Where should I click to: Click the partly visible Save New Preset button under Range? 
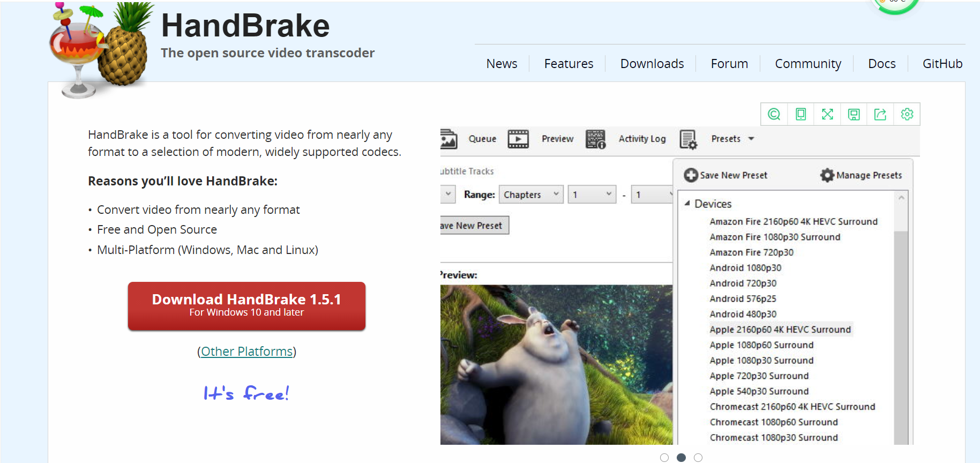[x=474, y=226]
